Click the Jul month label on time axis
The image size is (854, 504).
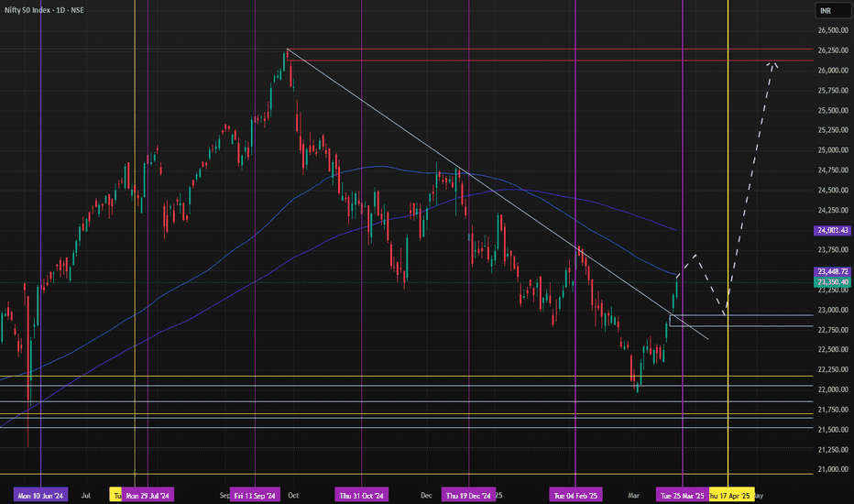pos(85,495)
